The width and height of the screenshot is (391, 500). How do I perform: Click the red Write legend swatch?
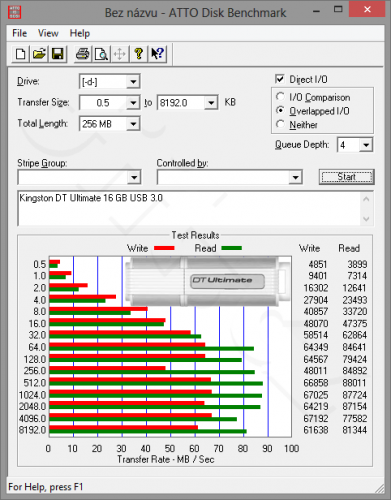[164, 248]
